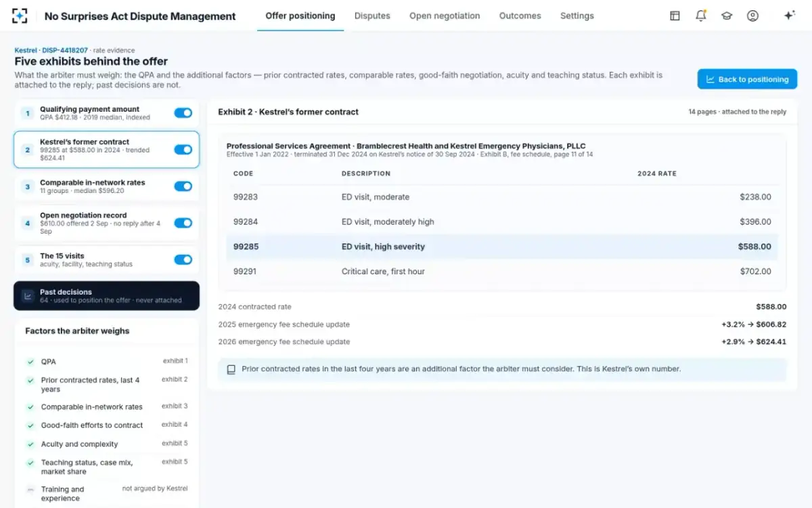Click the not argued by Kestrel label

[x=155, y=488]
